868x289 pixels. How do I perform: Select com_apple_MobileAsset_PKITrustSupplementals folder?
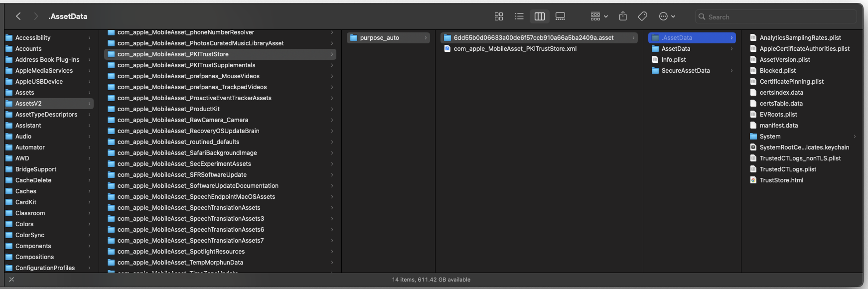tap(220, 65)
